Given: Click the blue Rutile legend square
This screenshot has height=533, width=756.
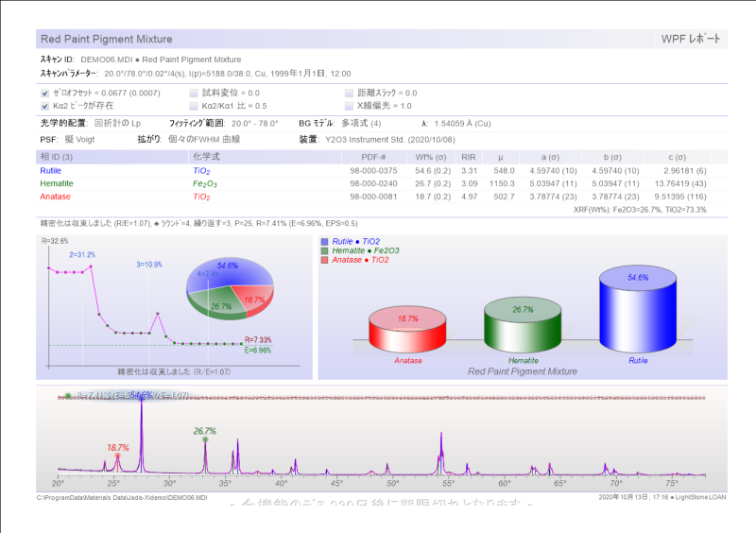Looking at the screenshot, I should [x=323, y=242].
